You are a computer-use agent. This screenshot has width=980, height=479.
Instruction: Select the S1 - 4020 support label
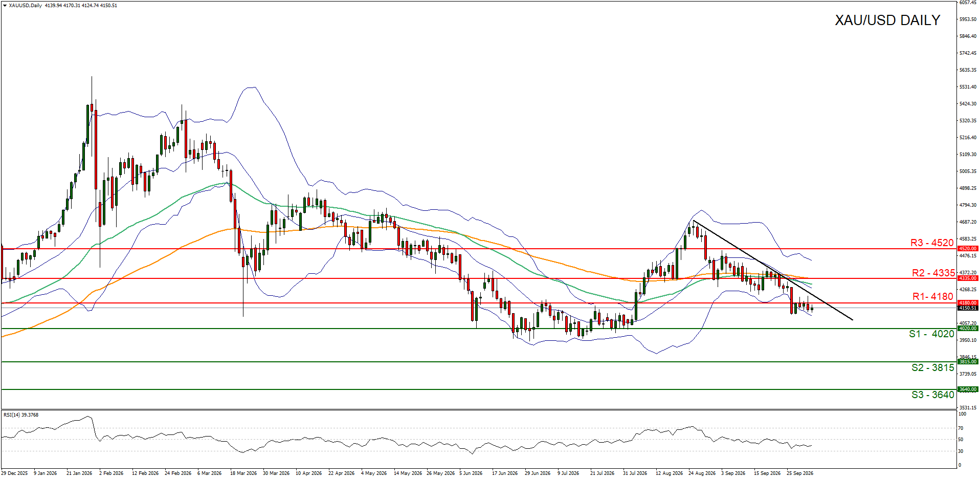point(931,334)
